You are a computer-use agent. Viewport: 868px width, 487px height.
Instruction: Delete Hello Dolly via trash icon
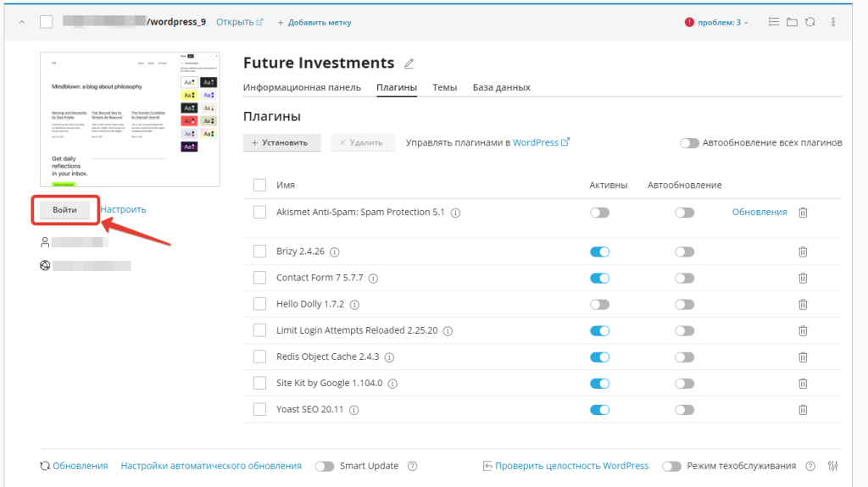click(x=804, y=304)
